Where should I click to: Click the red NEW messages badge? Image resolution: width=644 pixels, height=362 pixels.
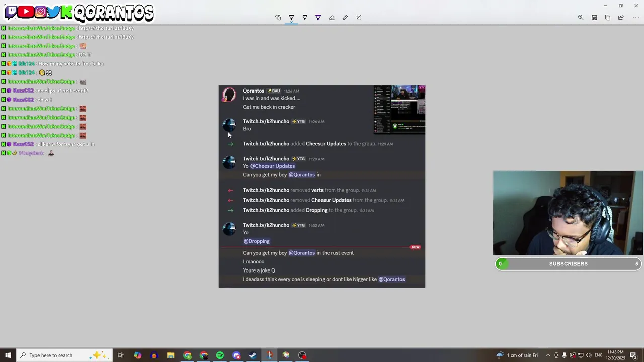coord(415,247)
